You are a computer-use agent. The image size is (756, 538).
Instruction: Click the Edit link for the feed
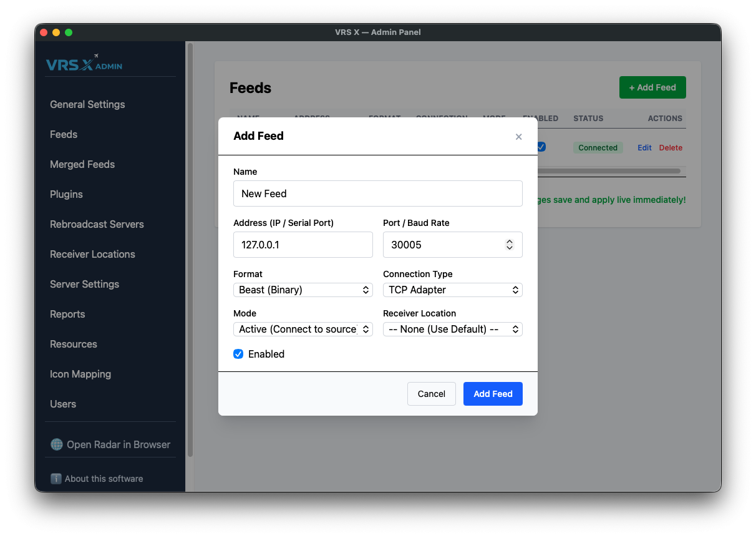pos(644,148)
